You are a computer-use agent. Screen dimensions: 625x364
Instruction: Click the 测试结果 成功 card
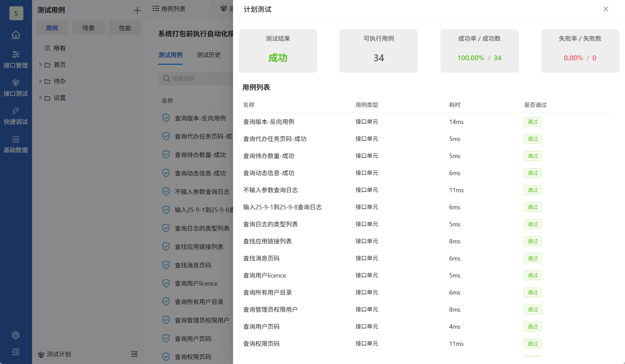278,51
